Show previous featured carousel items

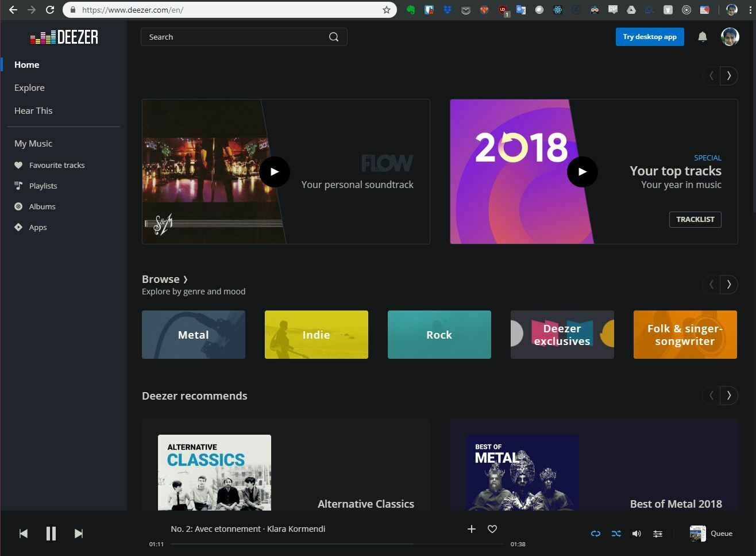pos(711,75)
